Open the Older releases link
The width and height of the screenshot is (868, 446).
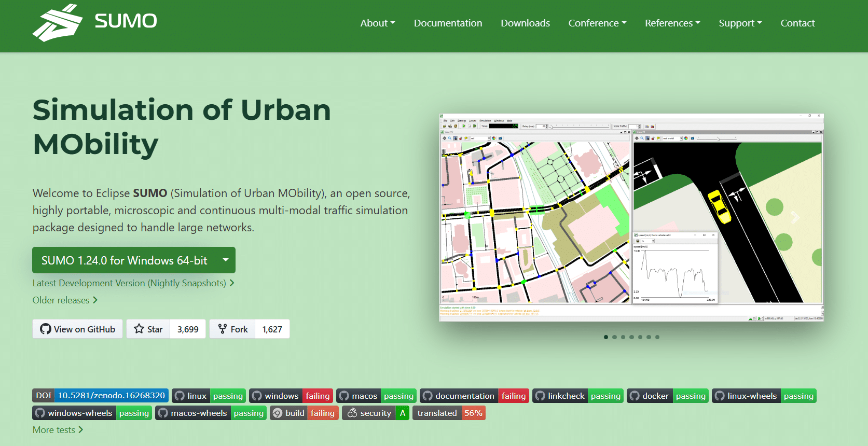point(65,300)
